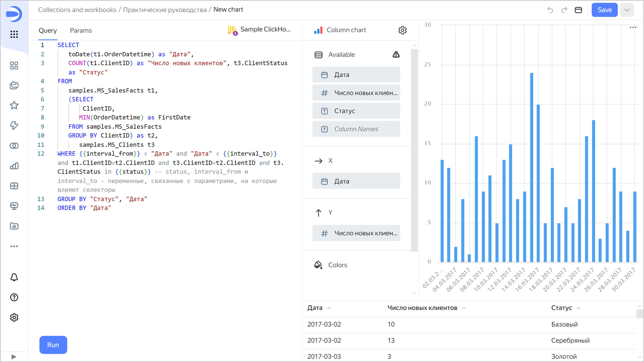Expand the dropdown next to Save button
644x362 pixels.
tap(627, 10)
